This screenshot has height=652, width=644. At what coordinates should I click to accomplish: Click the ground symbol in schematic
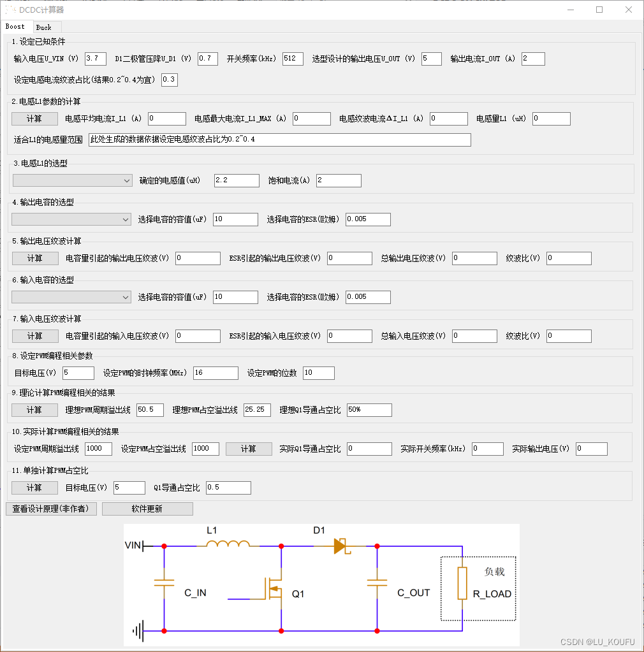coord(138,631)
